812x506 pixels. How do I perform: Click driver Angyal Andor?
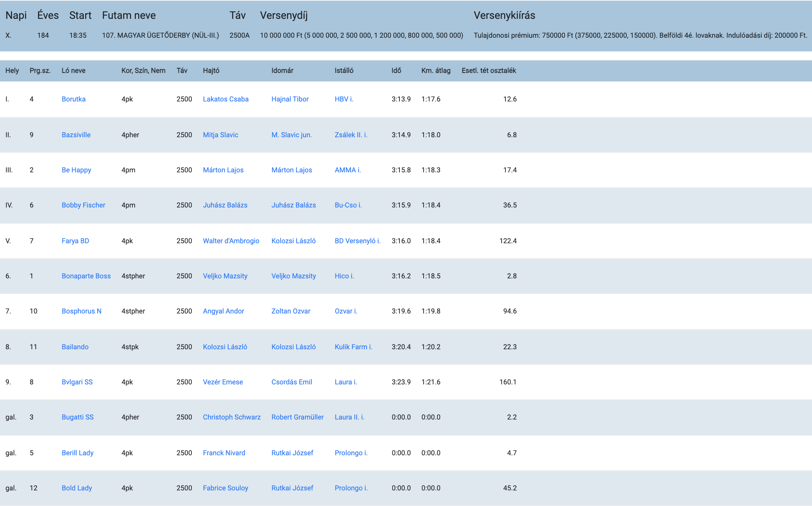click(x=223, y=311)
